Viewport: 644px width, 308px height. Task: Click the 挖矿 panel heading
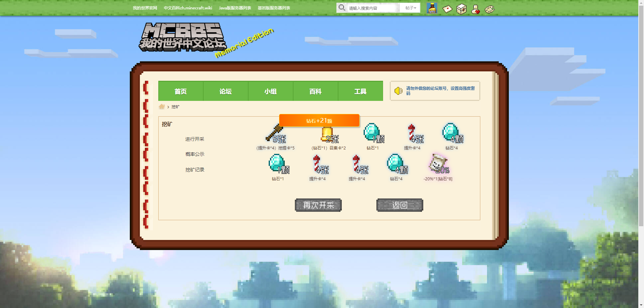(x=167, y=124)
